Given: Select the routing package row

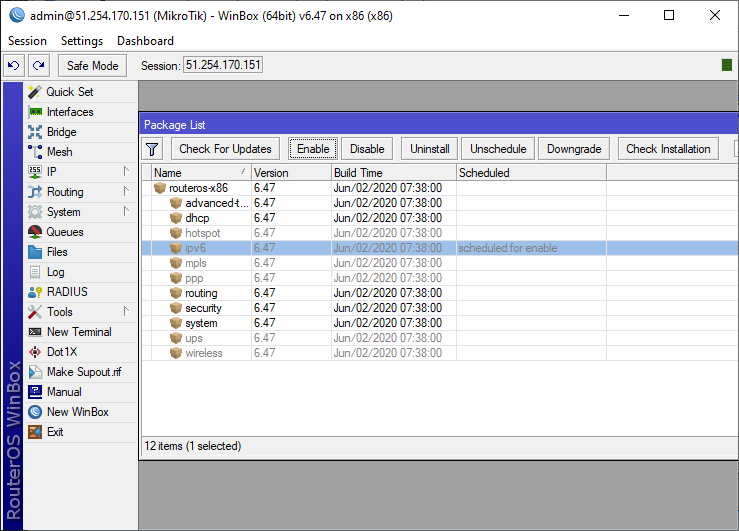Looking at the screenshot, I should tap(440, 293).
